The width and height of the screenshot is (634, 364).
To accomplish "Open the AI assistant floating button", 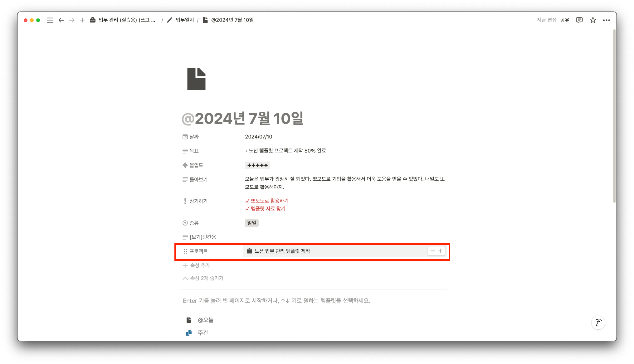I will [x=598, y=323].
